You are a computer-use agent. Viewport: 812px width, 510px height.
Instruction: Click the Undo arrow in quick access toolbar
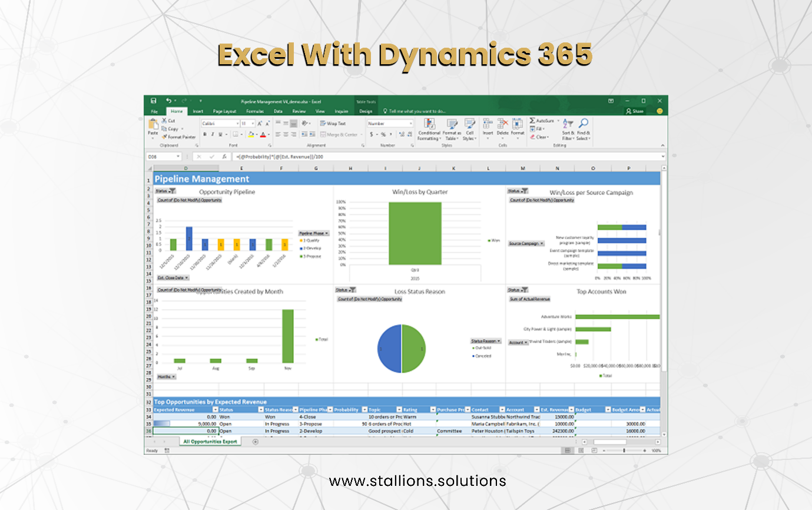click(168, 101)
